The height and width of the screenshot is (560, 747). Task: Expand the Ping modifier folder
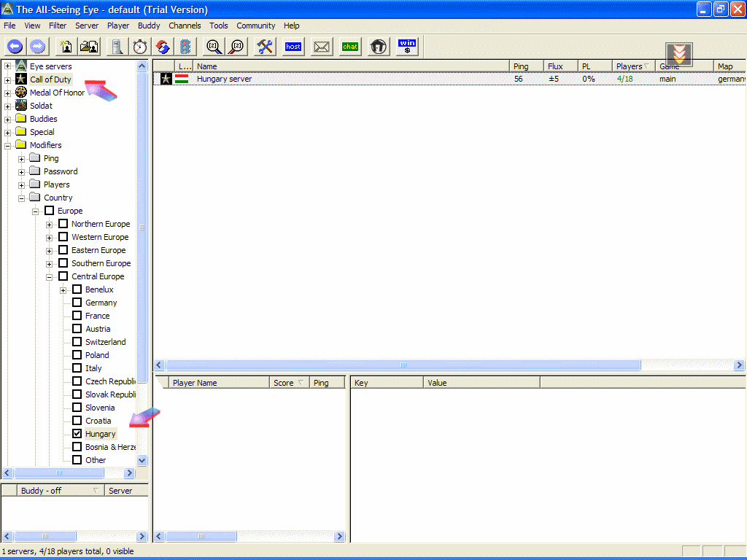point(21,159)
